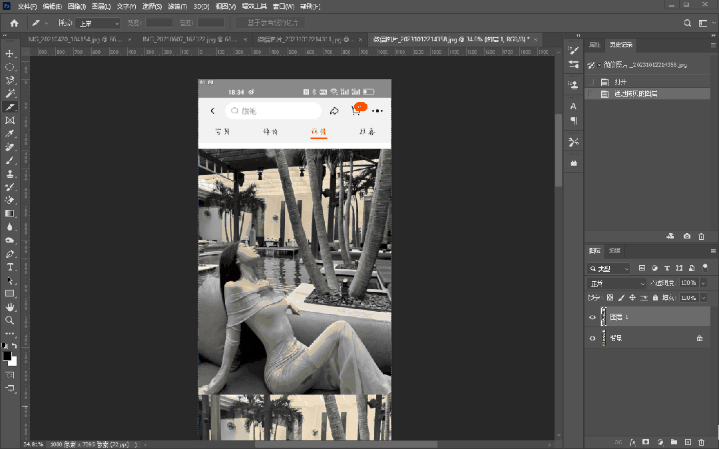Set history brush source for 打开 state
Viewport: 719px width, 449px height.
[x=592, y=82]
